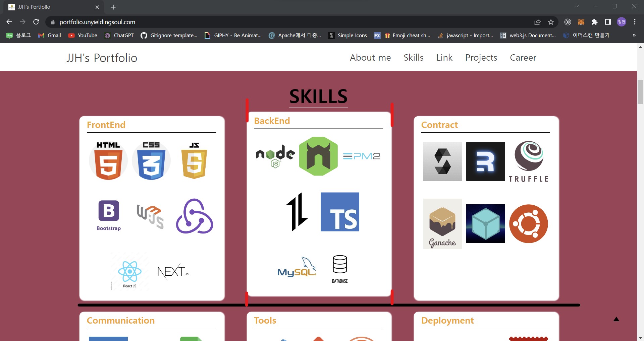This screenshot has width=644, height=341.
Task: Go to About me section
Action: point(370,58)
